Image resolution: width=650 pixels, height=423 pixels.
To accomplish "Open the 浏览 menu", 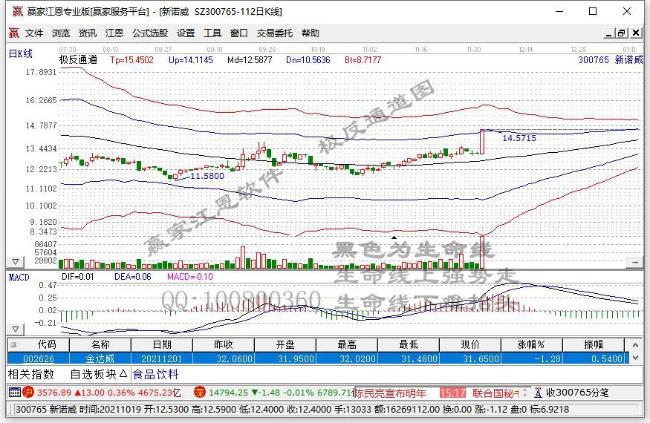I will 61,33.
